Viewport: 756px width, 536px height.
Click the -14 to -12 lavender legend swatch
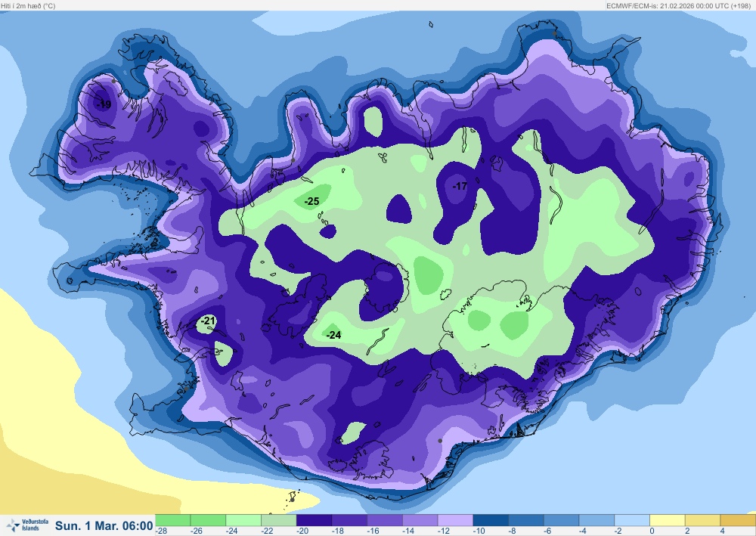click(x=420, y=520)
